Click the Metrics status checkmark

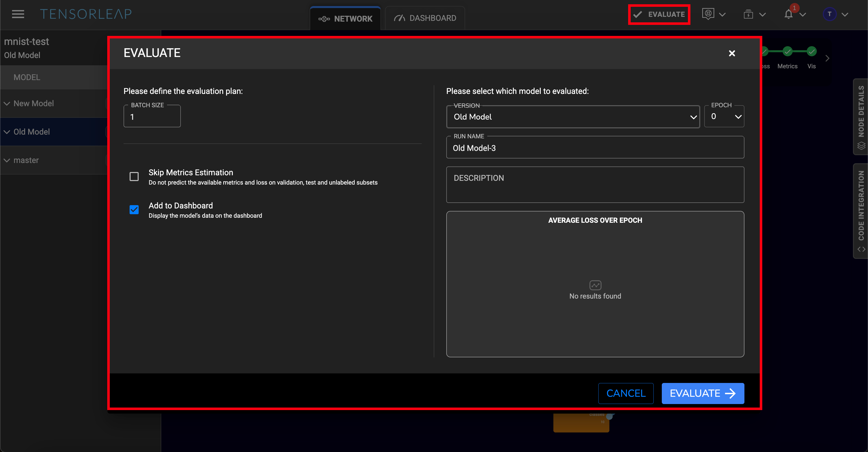[787, 51]
